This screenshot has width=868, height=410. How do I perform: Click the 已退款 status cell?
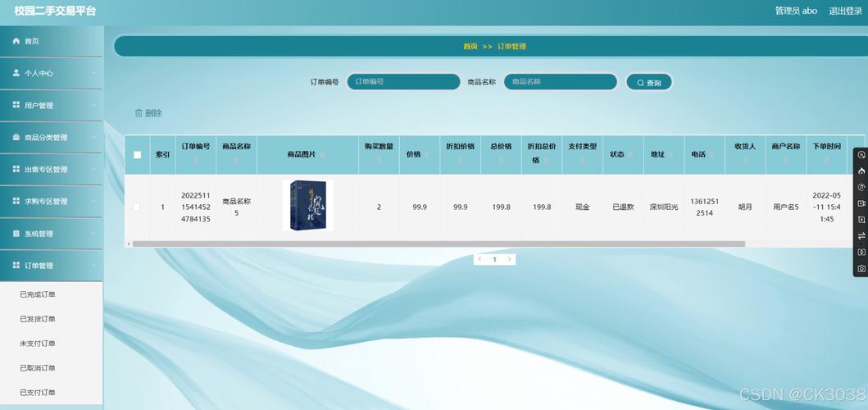623,207
